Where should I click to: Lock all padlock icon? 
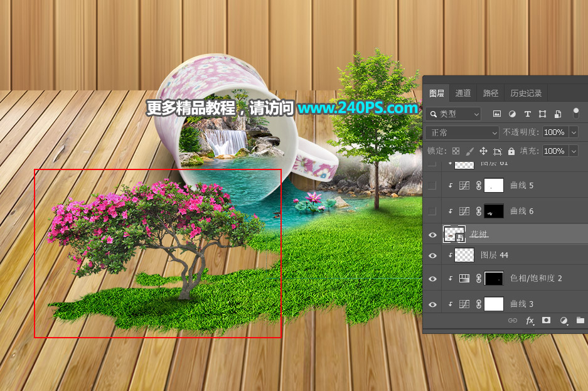(x=511, y=151)
